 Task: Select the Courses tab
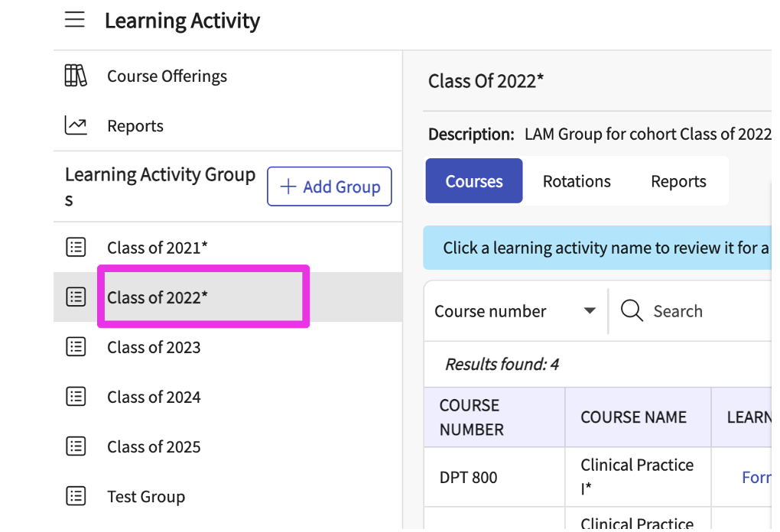[x=474, y=181]
